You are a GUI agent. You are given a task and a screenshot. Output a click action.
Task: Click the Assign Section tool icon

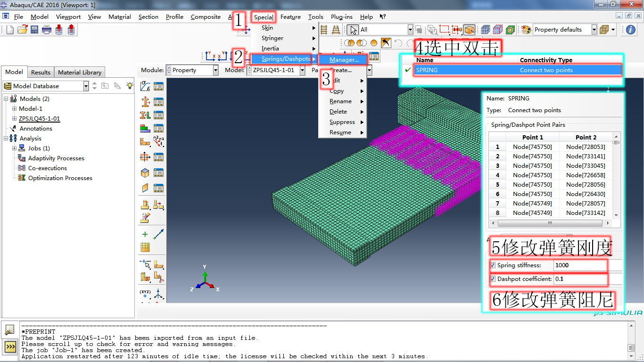pyautogui.click(x=145, y=115)
